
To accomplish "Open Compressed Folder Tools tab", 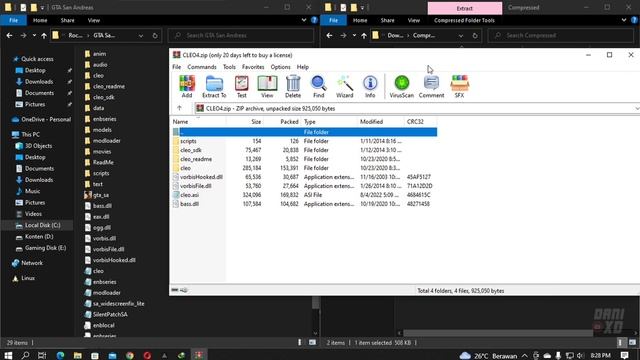I will coord(464,20).
